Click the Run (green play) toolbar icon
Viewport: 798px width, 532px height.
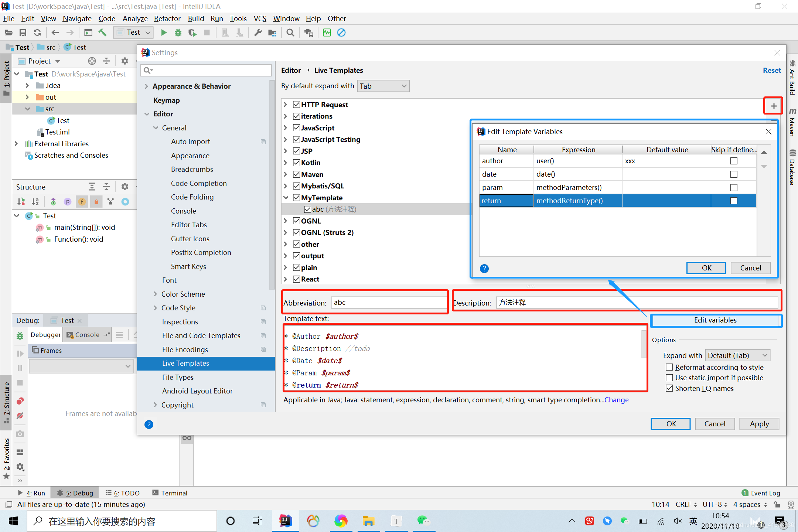164,33
